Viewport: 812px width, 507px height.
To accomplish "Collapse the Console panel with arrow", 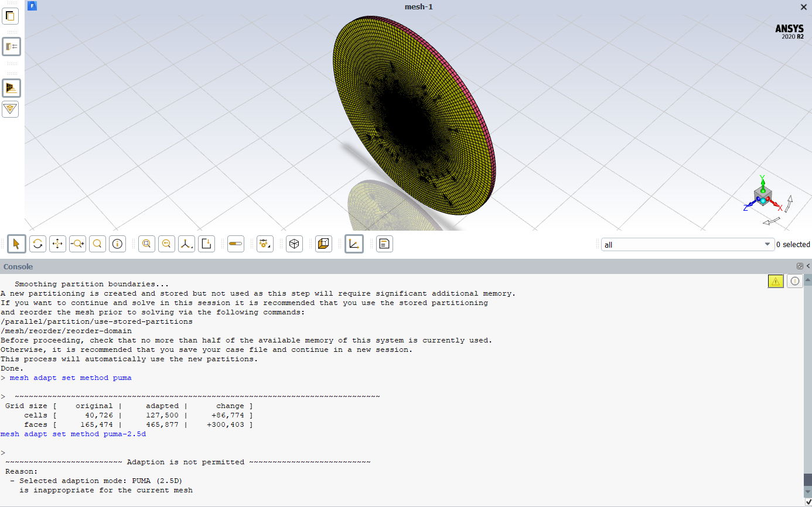I will [x=808, y=266].
